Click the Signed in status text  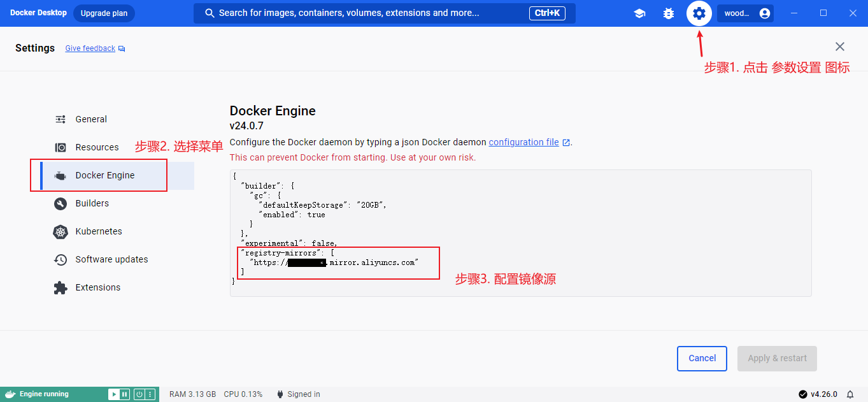point(304,394)
